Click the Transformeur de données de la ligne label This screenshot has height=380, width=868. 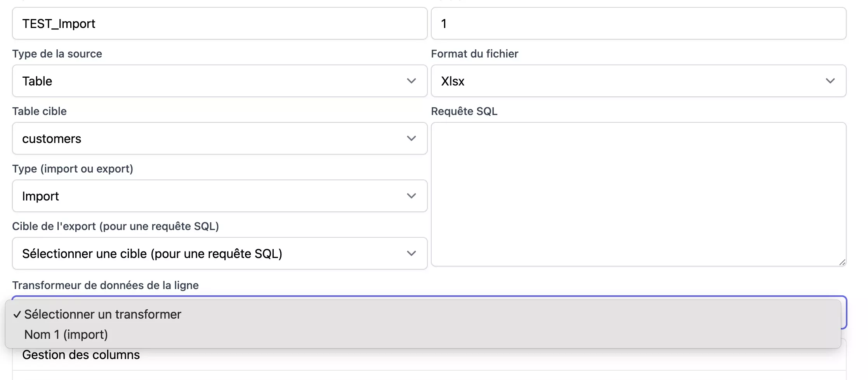(105, 285)
